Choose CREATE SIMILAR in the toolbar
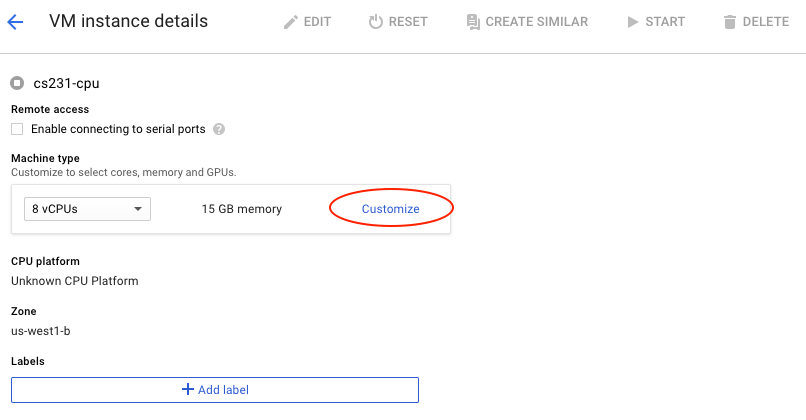Viewport: 806px width, 420px height. 537,22
